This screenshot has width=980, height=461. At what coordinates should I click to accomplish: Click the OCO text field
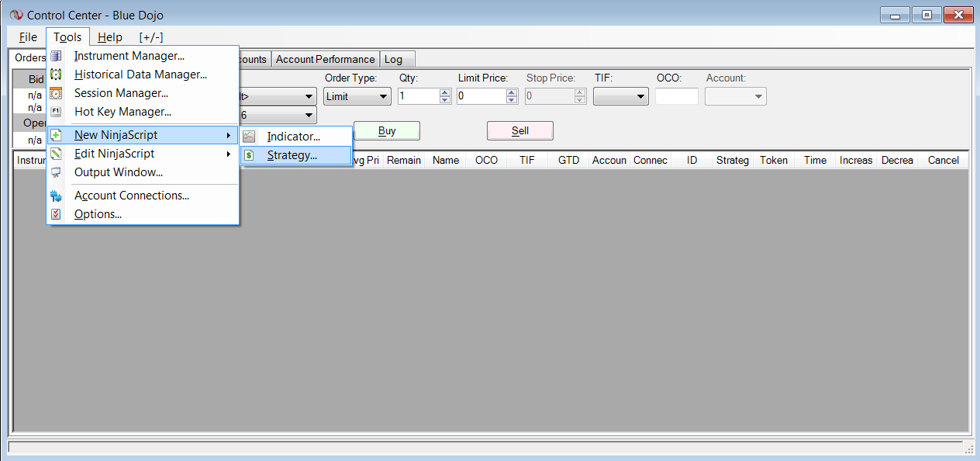[677, 96]
